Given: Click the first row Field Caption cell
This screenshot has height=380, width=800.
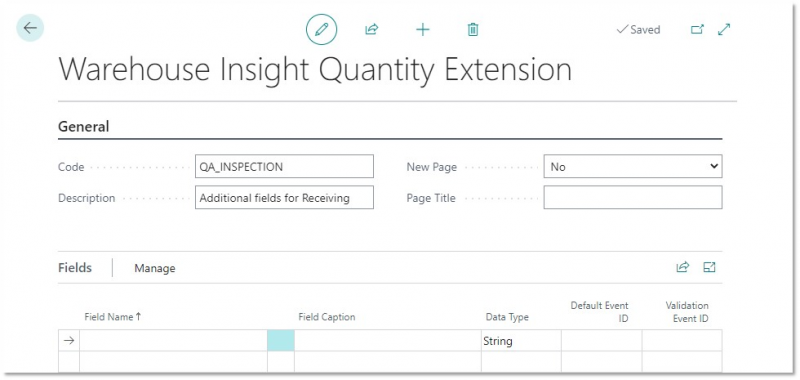Looking at the screenshot, I should (x=388, y=340).
